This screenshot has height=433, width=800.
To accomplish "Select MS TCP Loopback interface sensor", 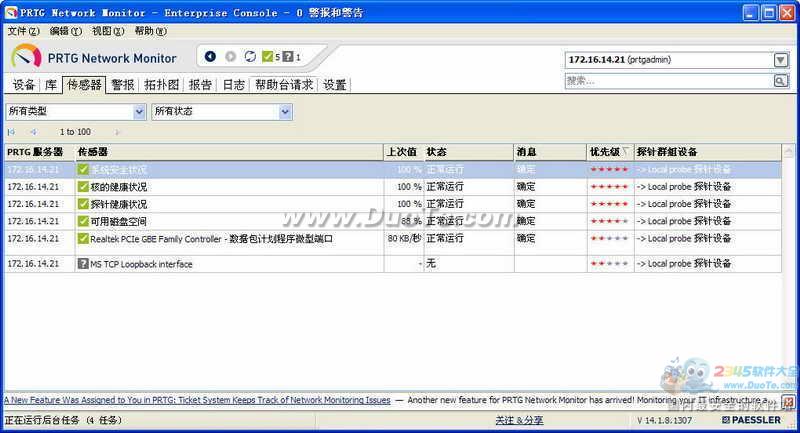I will click(393, 264).
